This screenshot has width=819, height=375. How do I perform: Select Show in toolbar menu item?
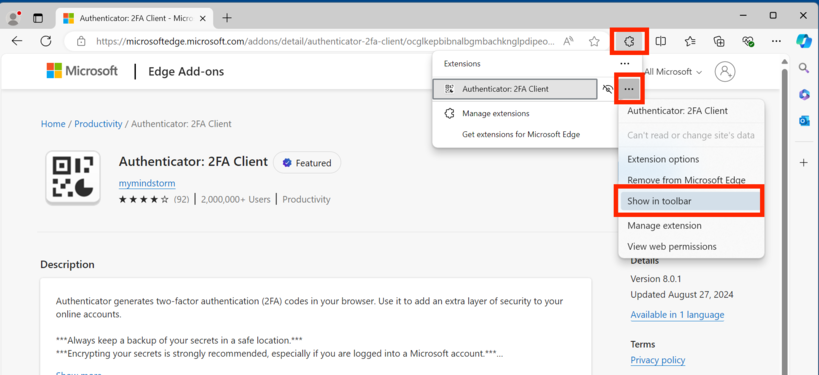click(690, 201)
